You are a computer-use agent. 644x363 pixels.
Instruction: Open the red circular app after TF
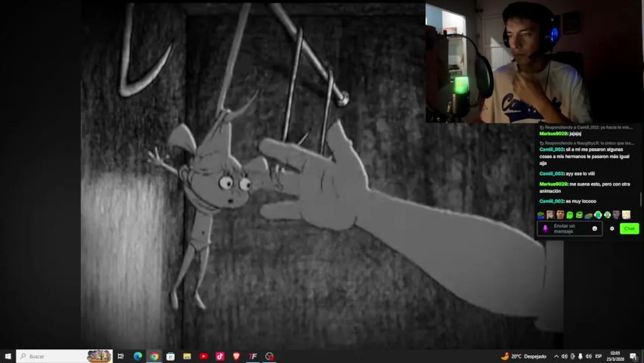click(270, 356)
